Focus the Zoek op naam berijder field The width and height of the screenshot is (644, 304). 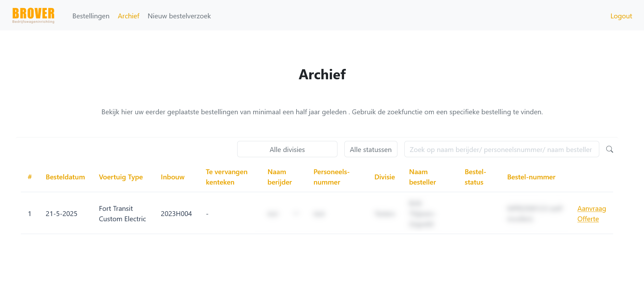click(x=501, y=149)
